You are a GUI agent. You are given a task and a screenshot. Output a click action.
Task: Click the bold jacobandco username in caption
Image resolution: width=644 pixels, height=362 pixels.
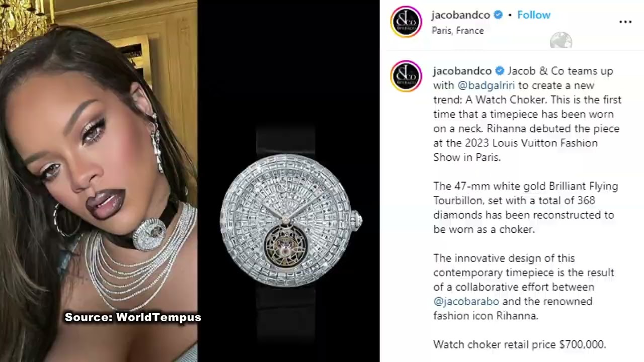pos(462,71)
